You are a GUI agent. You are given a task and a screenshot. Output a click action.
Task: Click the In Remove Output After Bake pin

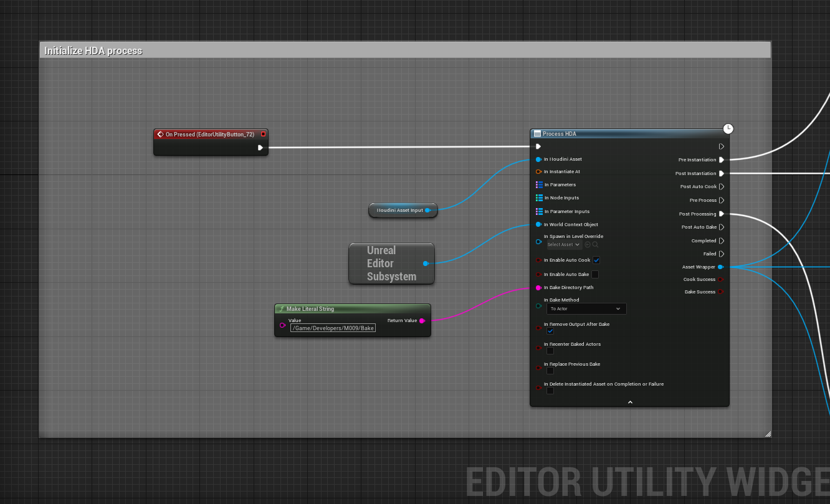[x=538, y=328]
